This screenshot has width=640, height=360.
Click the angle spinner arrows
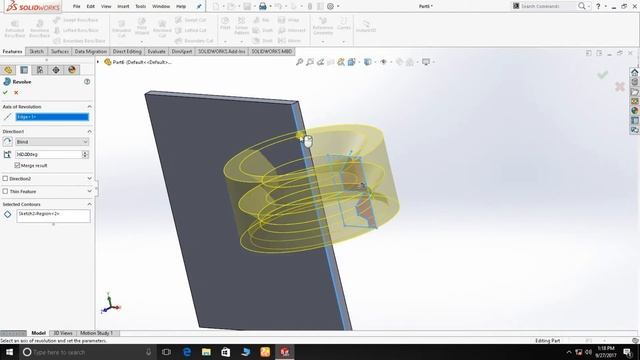(85, 154)
